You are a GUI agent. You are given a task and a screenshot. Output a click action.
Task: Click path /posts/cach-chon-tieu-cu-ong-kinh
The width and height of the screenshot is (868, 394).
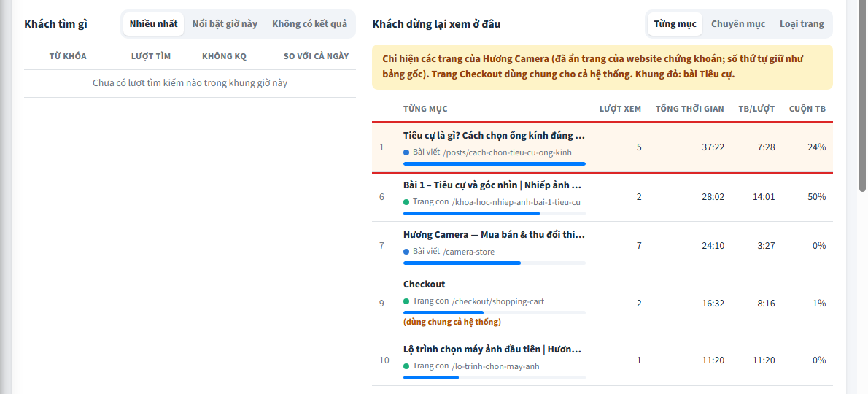click(507, 152)
